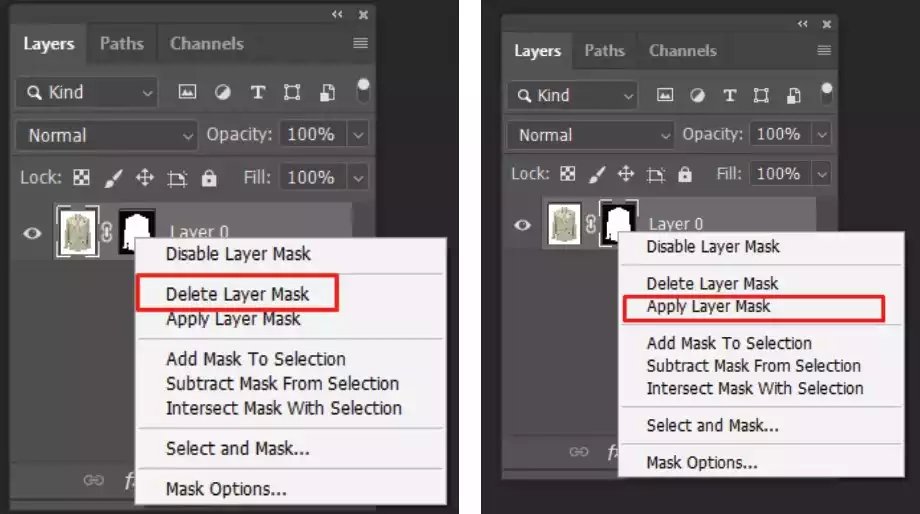The width and height of the screenshot is (920, 514).
Task: Lock artboard nesting icon in left panel
Action: [x=177, y=178]
